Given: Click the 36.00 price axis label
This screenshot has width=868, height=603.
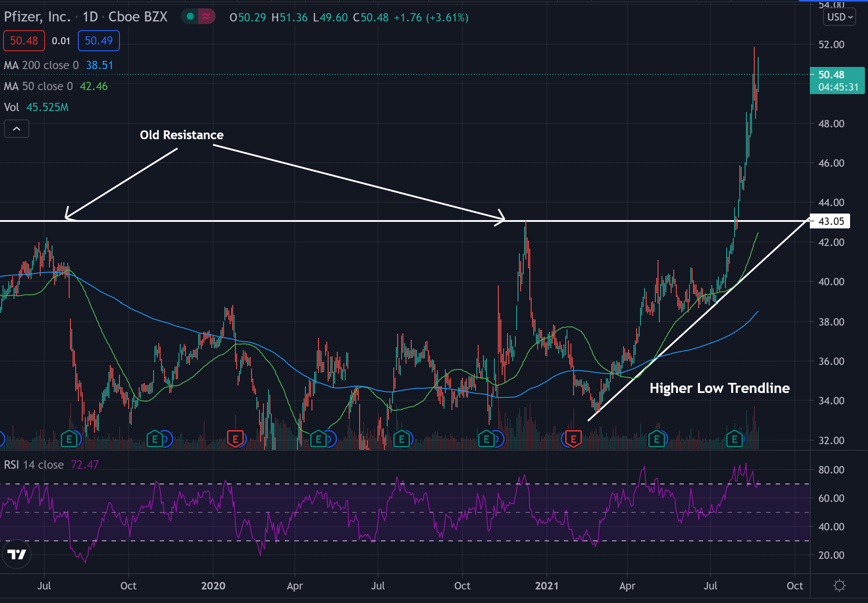Looking at the screenshot, I should [831, 361].
